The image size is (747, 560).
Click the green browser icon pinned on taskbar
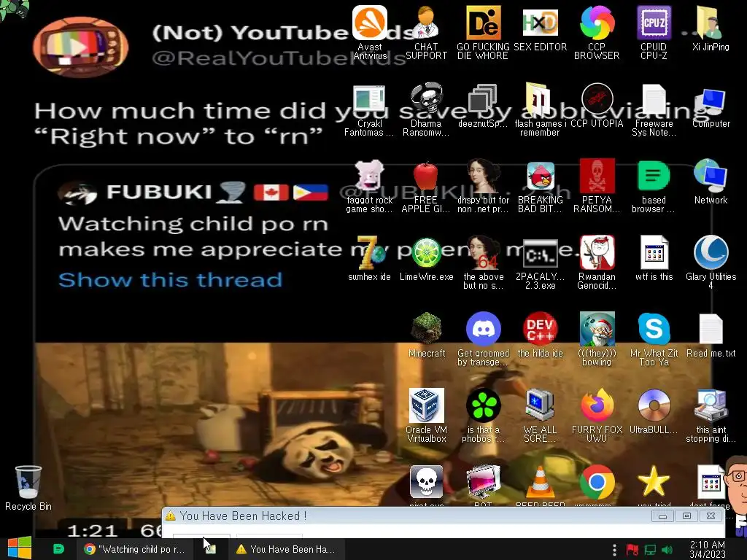pos(58,549)
